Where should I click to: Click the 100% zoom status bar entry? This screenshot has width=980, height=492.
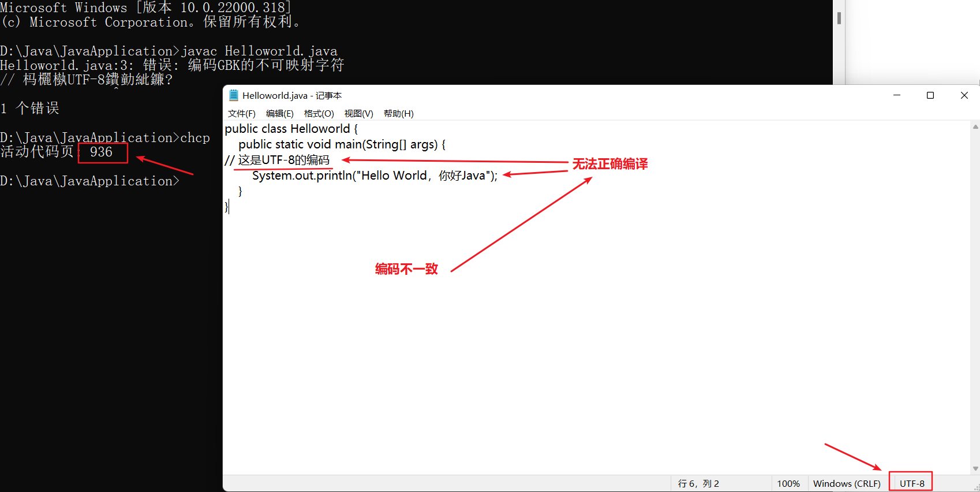coord(788,483)
